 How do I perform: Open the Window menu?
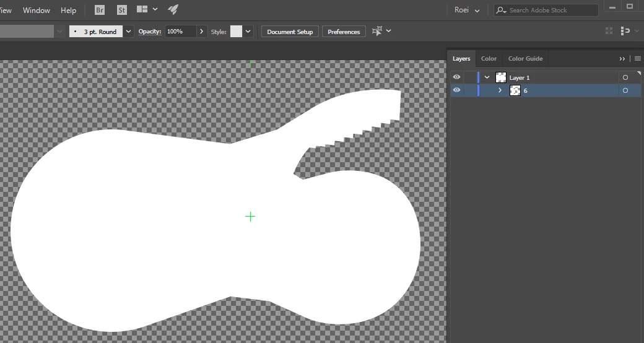pos(36,11)
